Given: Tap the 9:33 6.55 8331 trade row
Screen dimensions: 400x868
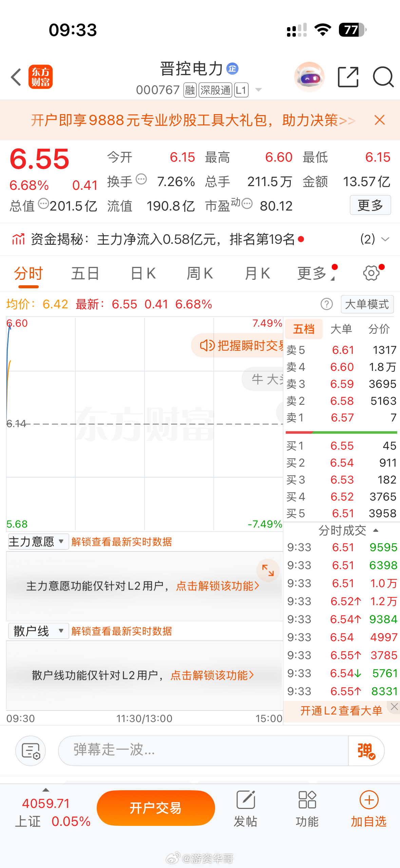Looking at the screenshot, I should (x=341, y=691).
